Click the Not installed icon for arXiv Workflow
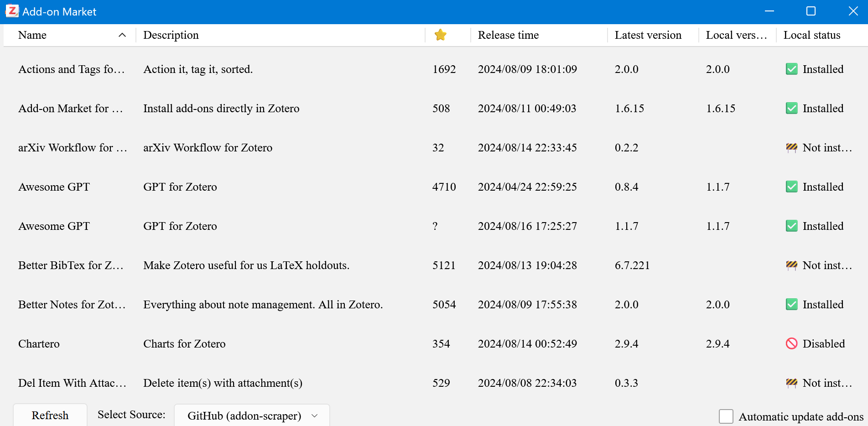868x426 pixels. [x=792, y=147]
